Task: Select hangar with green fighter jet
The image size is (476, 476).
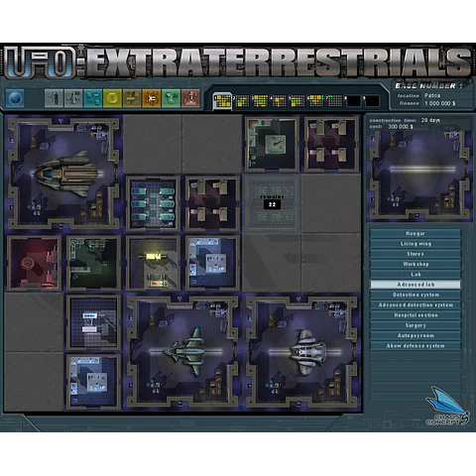Action: pyautogui.click(x=182, y=352)
